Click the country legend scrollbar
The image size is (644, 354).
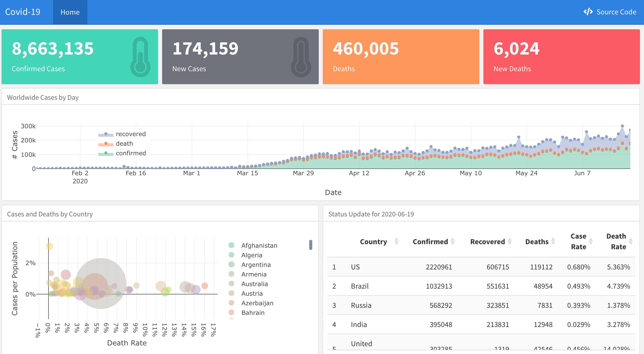pyautogui.click(x=310, y=245)
